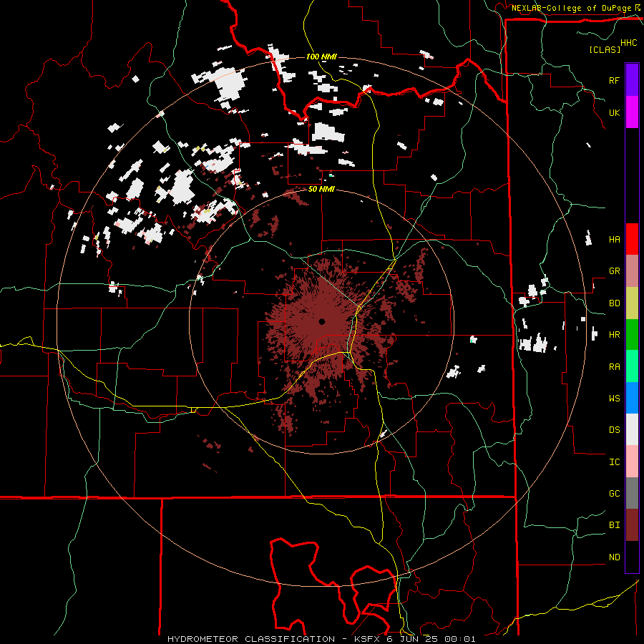
Task: Click the HR legend label
Action: tap(614, 335)
